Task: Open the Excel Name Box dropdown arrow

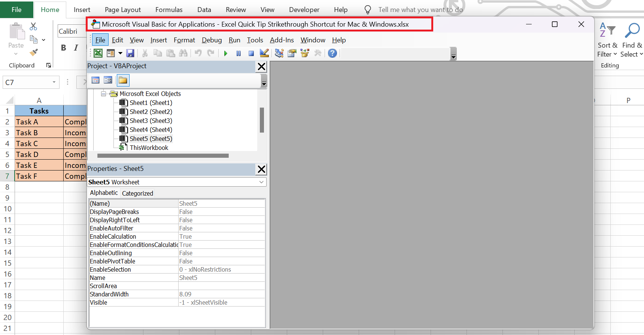Action: (x=54, y=82)
